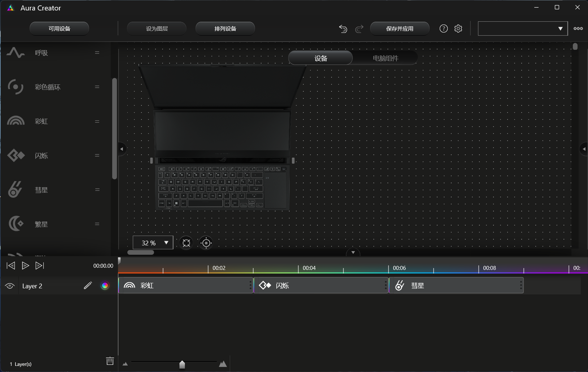
Task: Click the 00:04 timeline ruler mark
Action: click(309, 268)
